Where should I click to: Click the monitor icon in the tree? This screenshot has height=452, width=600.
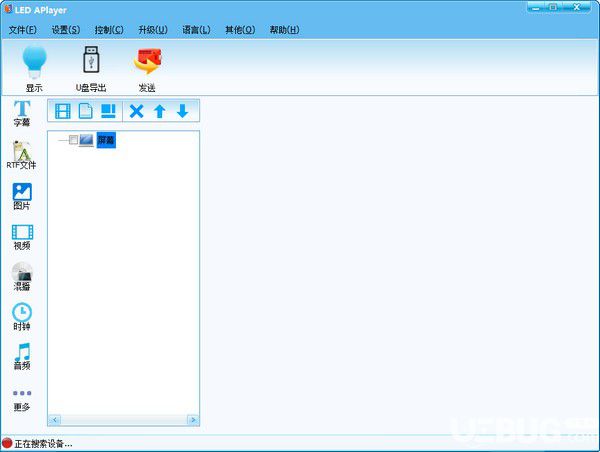tap(86, 140)
